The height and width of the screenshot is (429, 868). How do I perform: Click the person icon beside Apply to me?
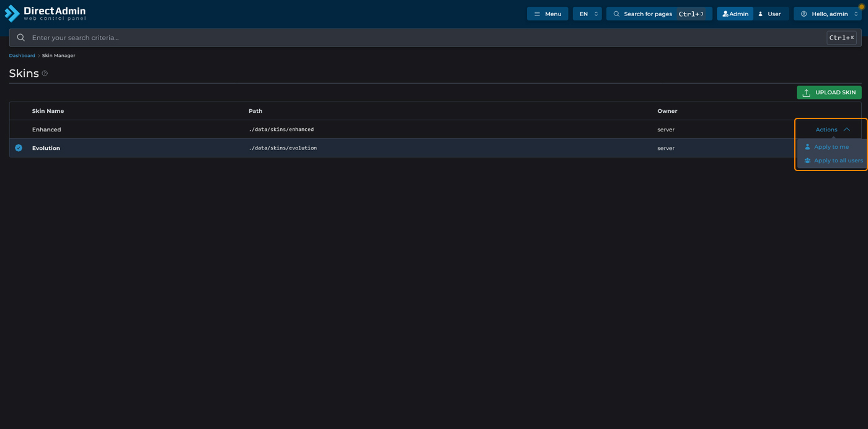click(x=807, y=147)
